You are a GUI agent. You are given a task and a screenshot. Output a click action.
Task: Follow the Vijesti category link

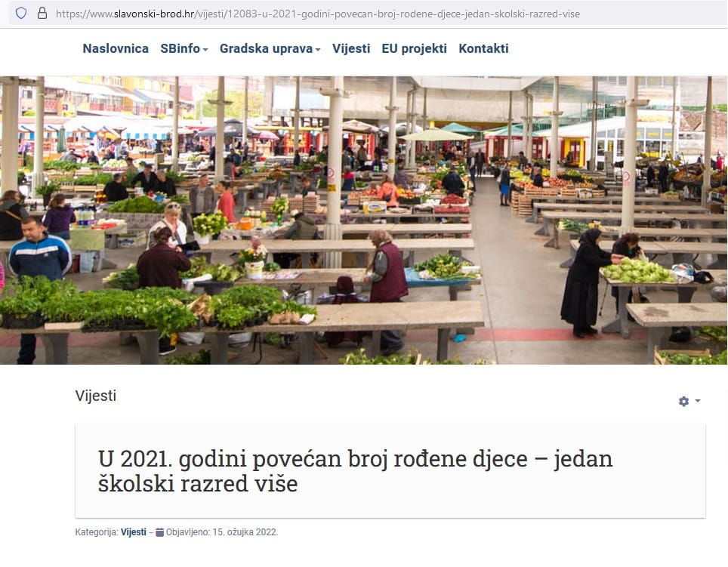click(133, 532)
